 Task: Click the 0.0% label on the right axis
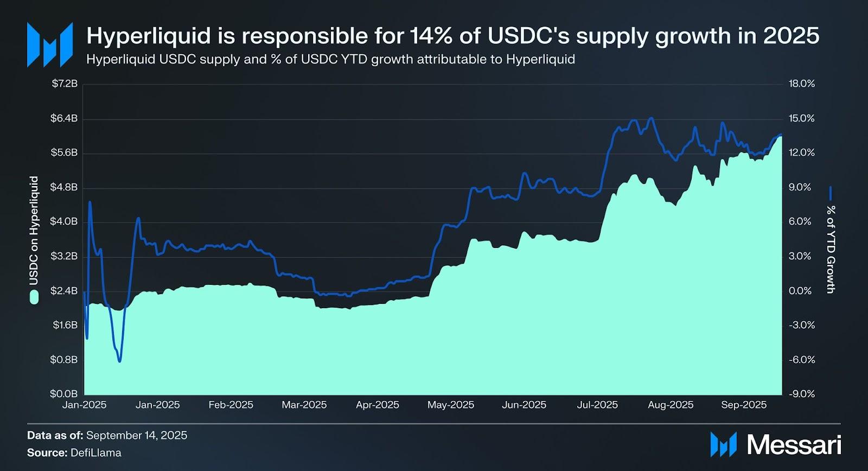point(800,291)
